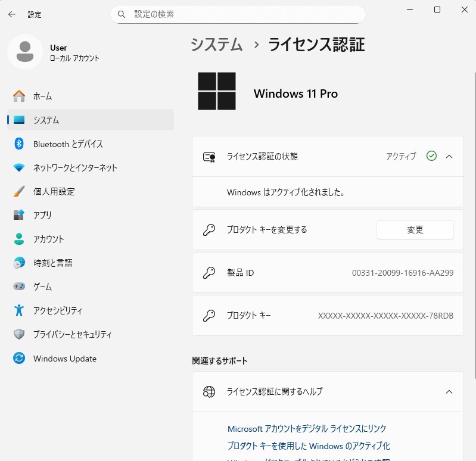The width and height of the screenshot is (476, 461).
Task: Open アカウント settings page
Action: [x=91, y=239]
